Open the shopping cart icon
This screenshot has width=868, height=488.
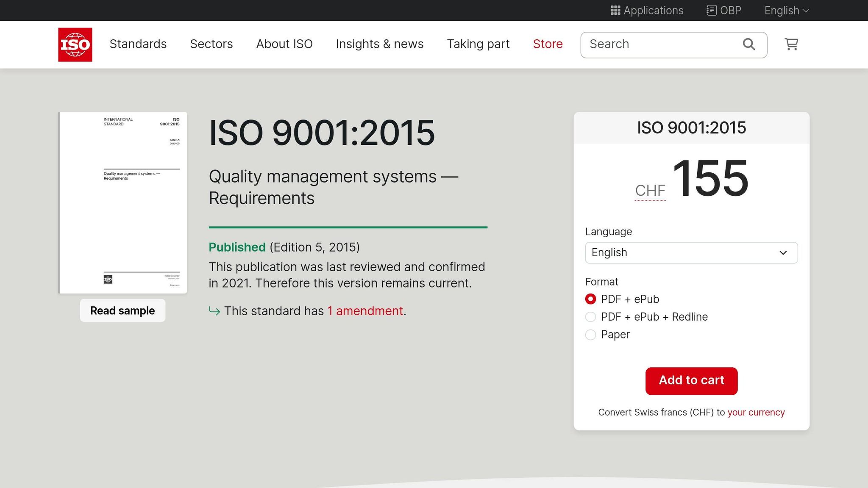791,44
